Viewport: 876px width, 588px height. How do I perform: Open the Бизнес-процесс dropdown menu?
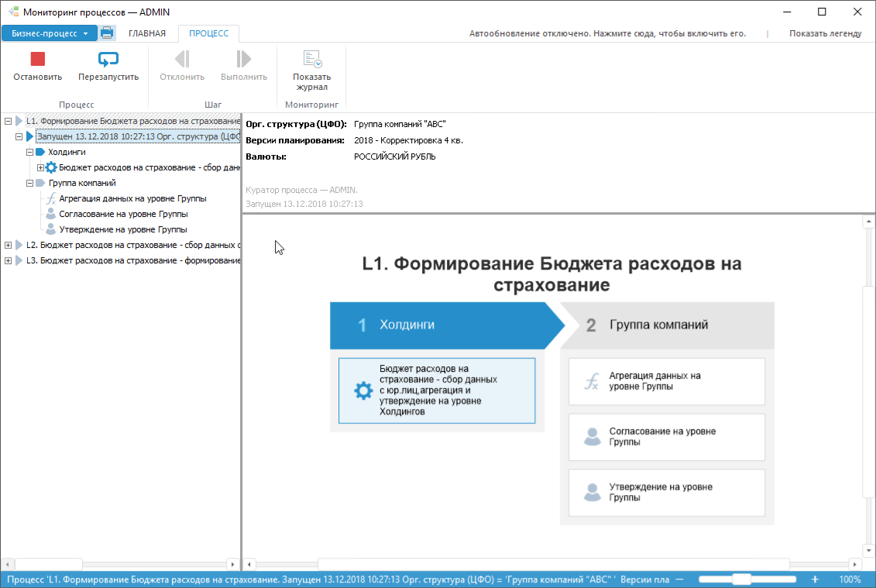(50, 33)
